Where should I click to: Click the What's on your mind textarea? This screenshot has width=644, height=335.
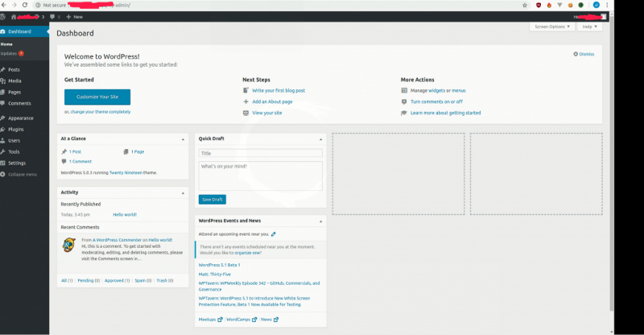pos(260,176)
